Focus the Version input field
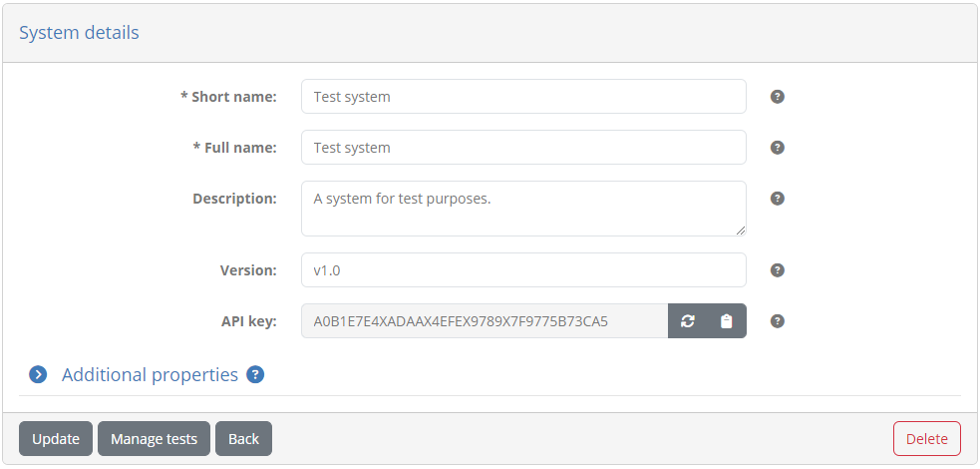Image resolution: width=980 pixels, height=469 pixels. (523, 270)
